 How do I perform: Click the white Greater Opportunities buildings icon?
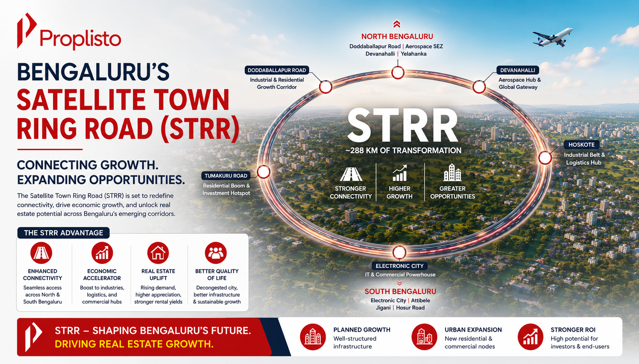(x=452, y=173)
